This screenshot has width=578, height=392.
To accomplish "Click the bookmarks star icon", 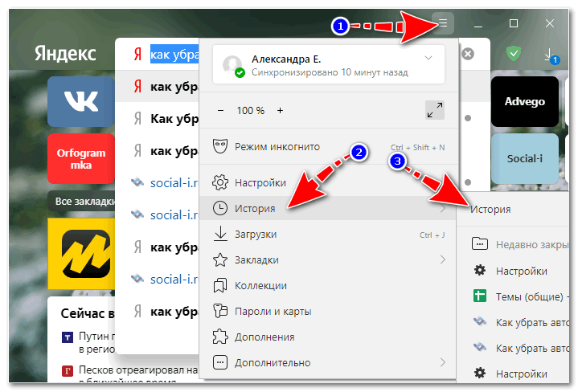I will click(x=220, y=259).
